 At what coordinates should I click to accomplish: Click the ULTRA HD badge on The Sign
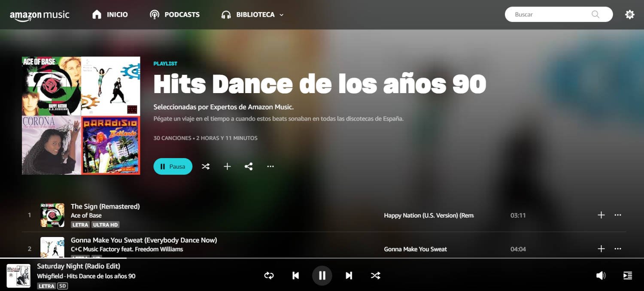pos(106,225)
